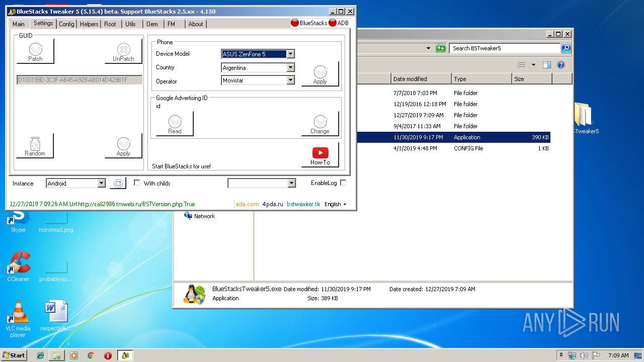Select Network in Explorer navigation pane
The width and height of the screenshot is (644, 362).
pyautogui.click(x=199, y=216)
